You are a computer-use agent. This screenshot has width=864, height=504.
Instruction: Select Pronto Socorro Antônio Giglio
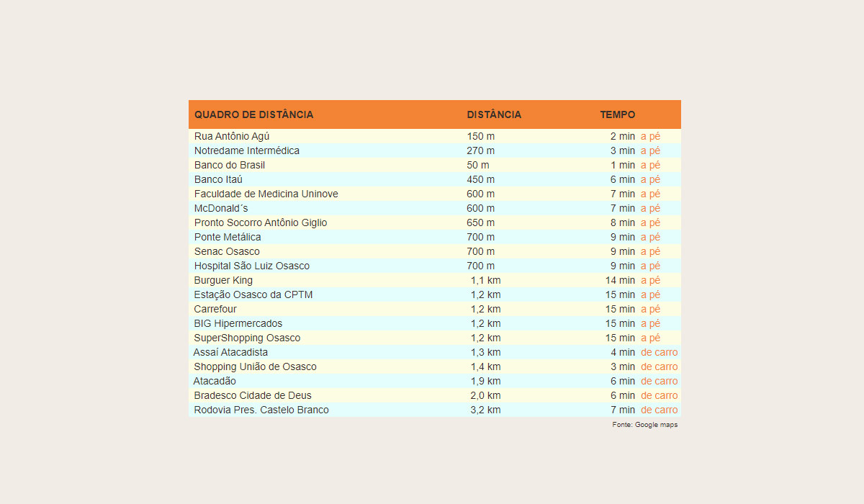(261, 222)
